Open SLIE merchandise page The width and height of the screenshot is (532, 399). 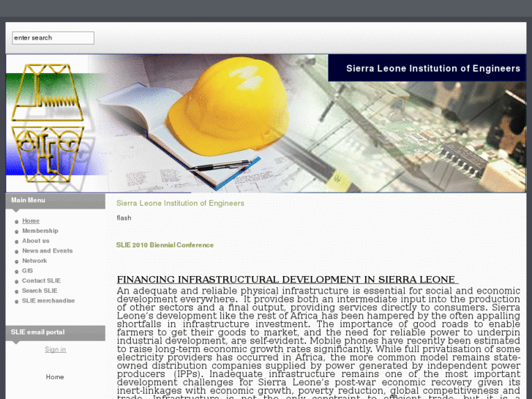[48, 300]
